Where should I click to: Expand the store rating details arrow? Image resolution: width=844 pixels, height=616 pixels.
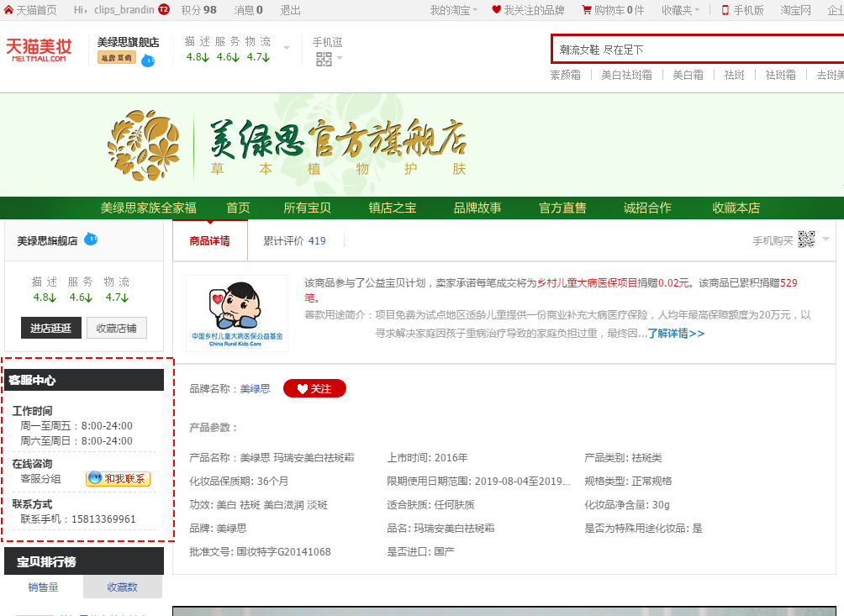click(287, 48)
